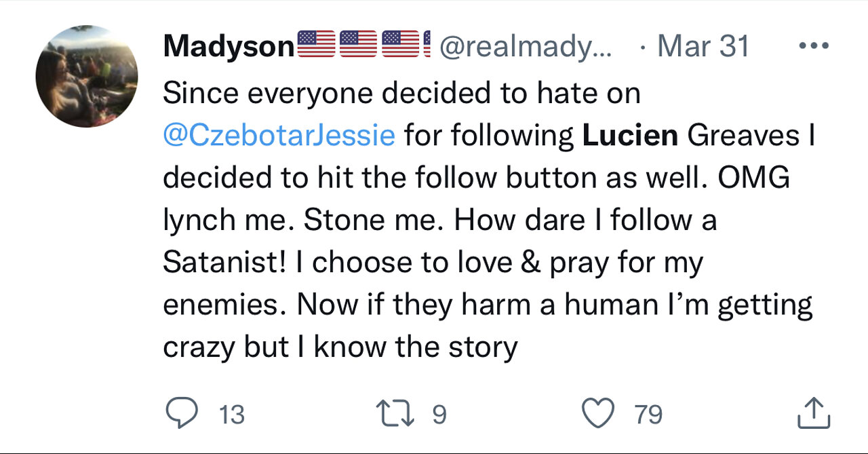Open the share menu with the upload arrow icon

tap(814, 413)
